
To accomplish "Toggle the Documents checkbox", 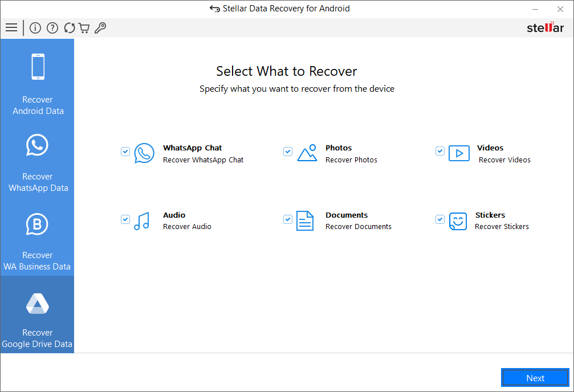I will [x=288, y=219].
